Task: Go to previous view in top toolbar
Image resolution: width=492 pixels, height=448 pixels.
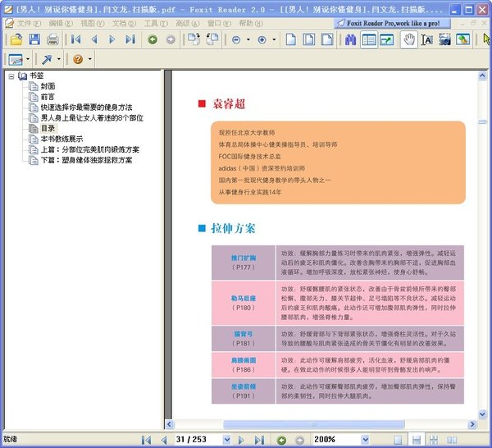Action: click(x=153, y=39)
